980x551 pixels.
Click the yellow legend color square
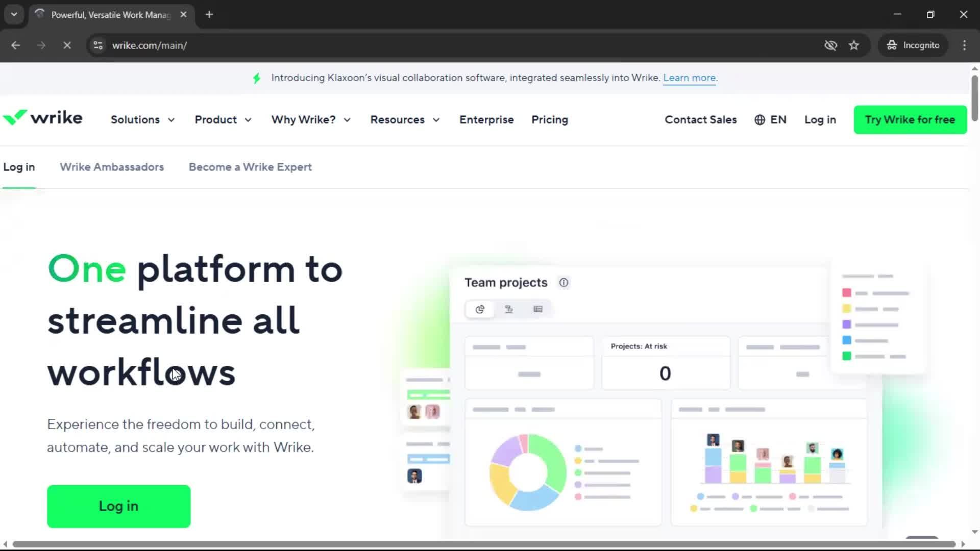pyautogui.click(x=847, y=309)
